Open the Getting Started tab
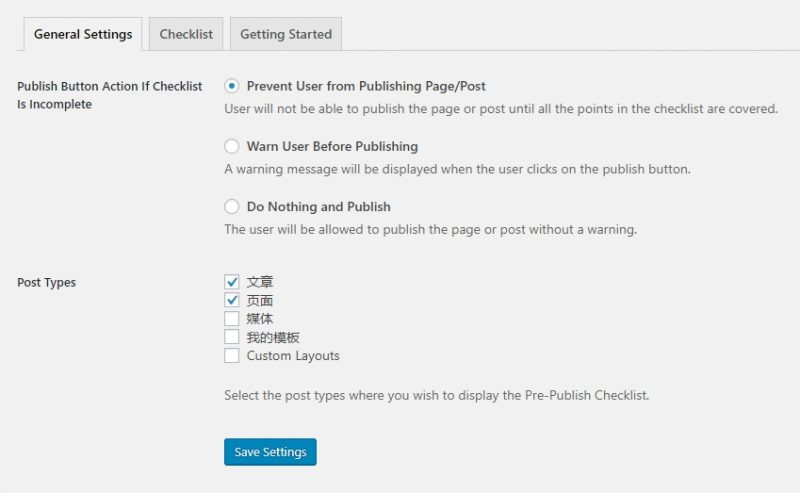Screen dimensions: 800x493 coord(286,34)
